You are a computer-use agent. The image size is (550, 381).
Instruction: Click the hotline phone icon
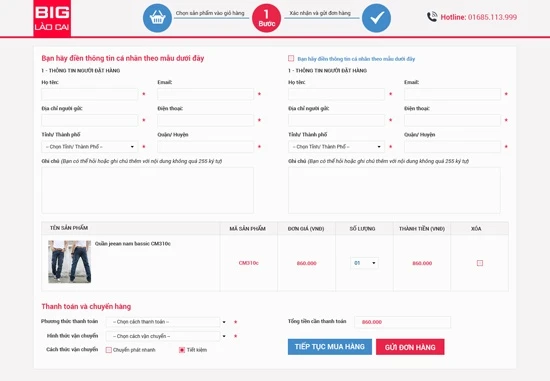[x=432, y=16]
